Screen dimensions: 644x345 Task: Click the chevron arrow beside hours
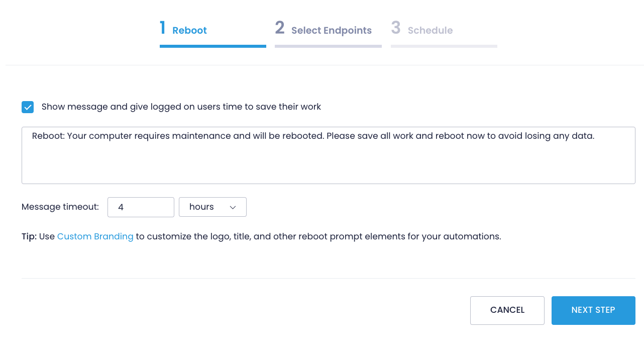(x=233, y=207)
